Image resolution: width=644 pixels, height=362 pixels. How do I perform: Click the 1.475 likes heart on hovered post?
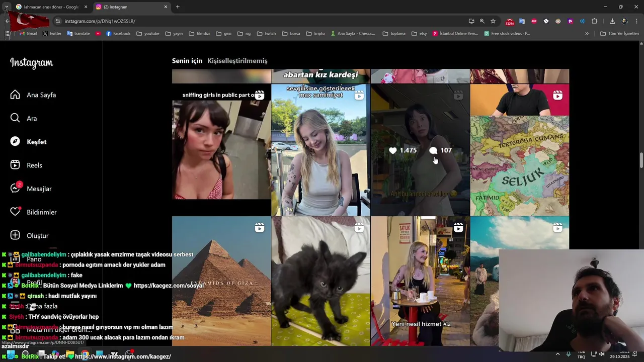coord(393,150)
